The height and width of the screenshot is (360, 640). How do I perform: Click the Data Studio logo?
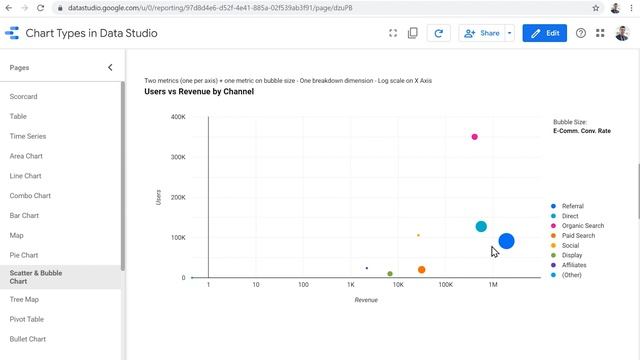click(x=12, y=33)
